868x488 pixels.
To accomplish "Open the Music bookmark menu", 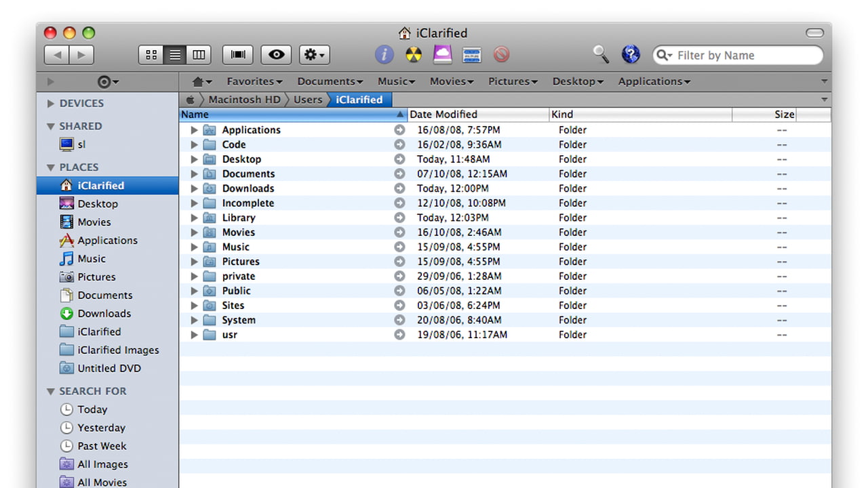I will [397, 81].
